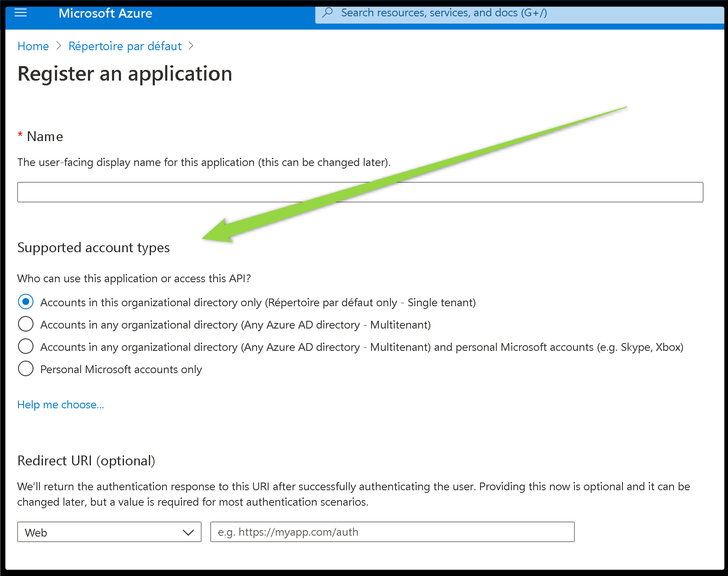Click the Redirect URI input field
Viewport: 728px width, 576px height.
(x=393, y=532)
